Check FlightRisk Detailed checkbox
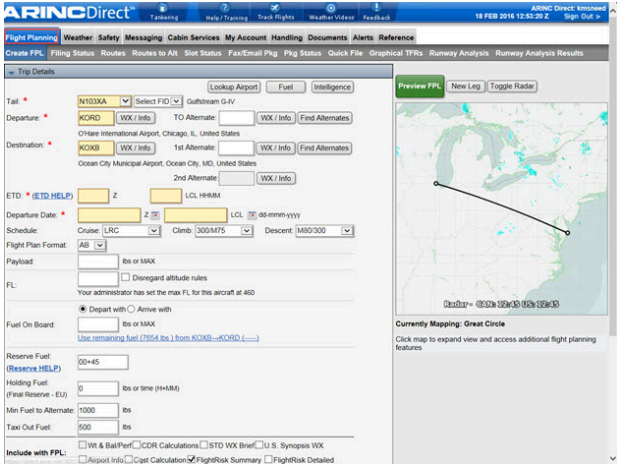Screen dimensions: 617x464 pyautogui.click(x=268, y=459)
